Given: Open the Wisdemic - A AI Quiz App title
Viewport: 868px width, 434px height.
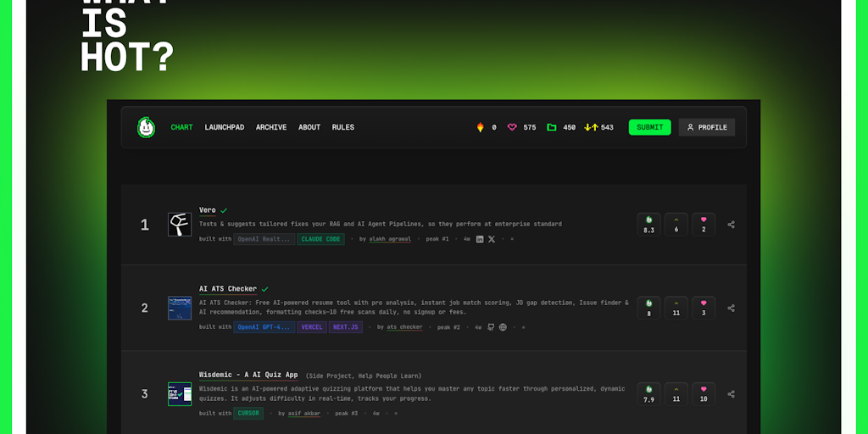Looking at the screenshot, I should pos(248,375).
